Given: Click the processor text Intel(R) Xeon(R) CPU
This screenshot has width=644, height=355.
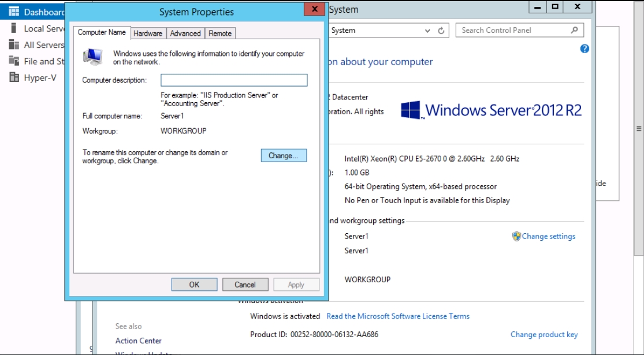Looking at the screenshot, I should pos(432,159).
